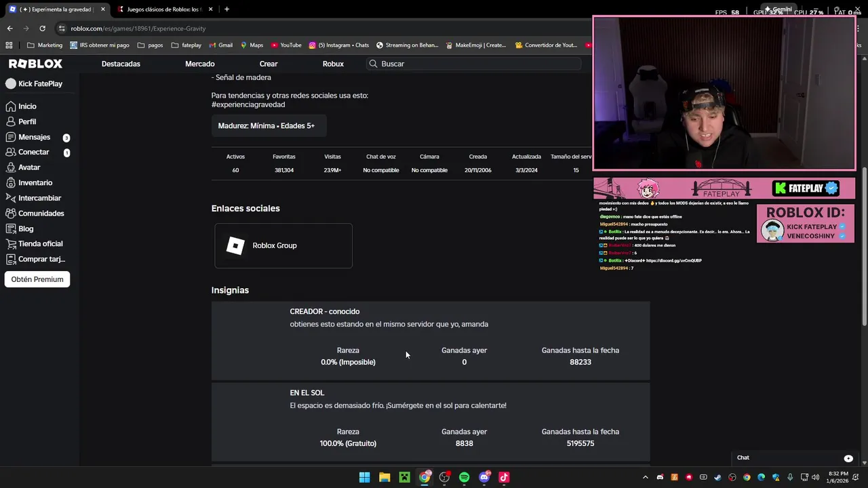868x488 pixels.
Task: Open the pagos bookmarks folder
Action: coord(151,45)
